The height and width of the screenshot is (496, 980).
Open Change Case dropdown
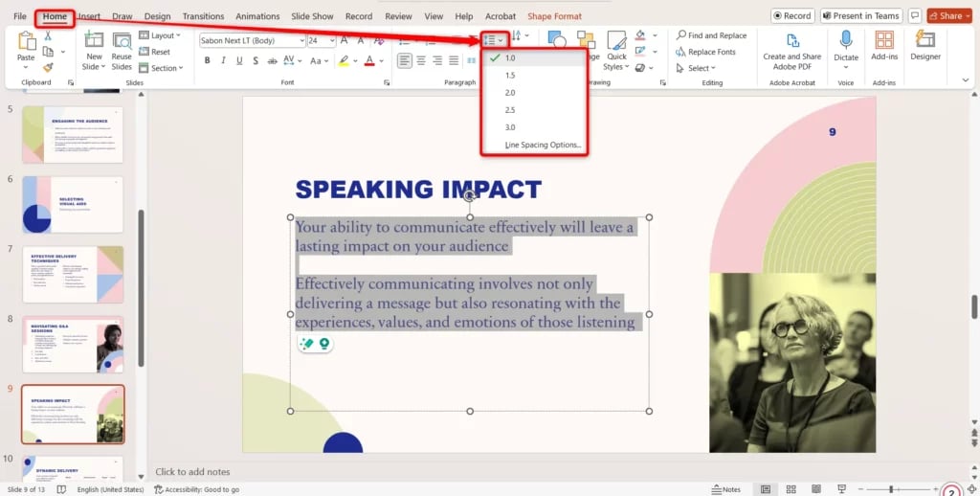[x=319, y=60]
